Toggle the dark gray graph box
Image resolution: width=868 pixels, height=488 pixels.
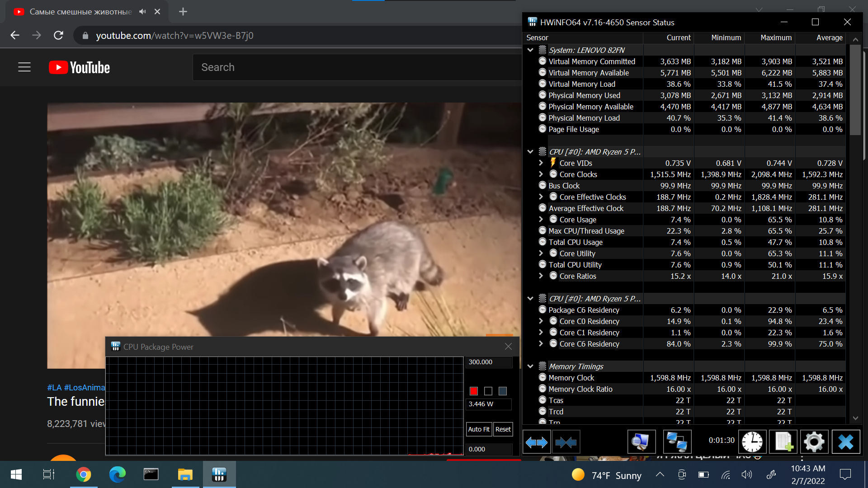coord(503,391)
